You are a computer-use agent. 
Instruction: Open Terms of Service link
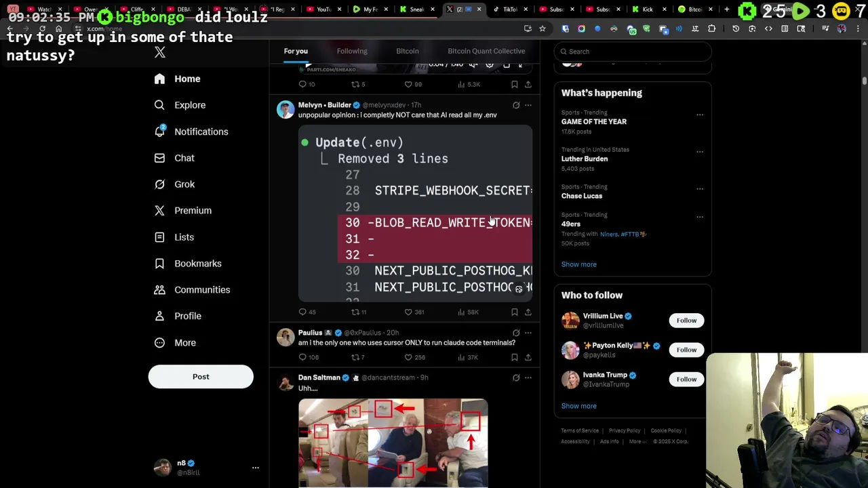[580, 430]
